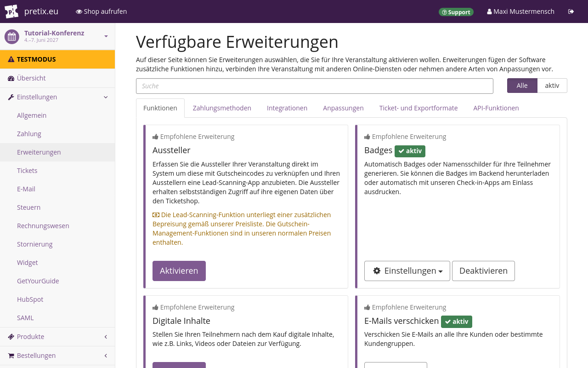The image size is (588, 368).
Task: Click the Suche search field
Action: (315, 86)
